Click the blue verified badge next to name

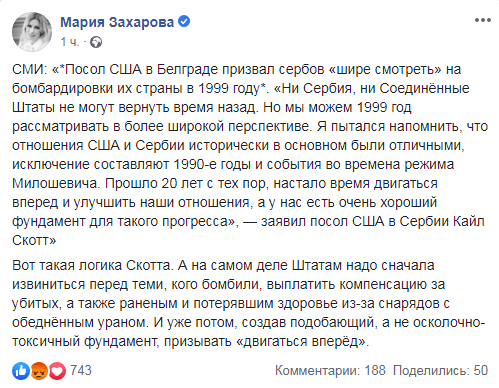pos(184,22)
